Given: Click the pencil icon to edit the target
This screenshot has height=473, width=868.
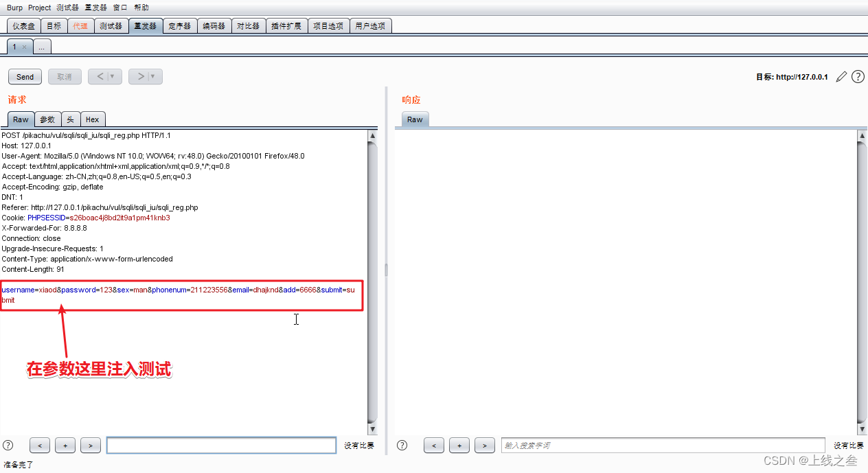Looking at the screenshot, I should pyautogui.click(x=841, y=76).
